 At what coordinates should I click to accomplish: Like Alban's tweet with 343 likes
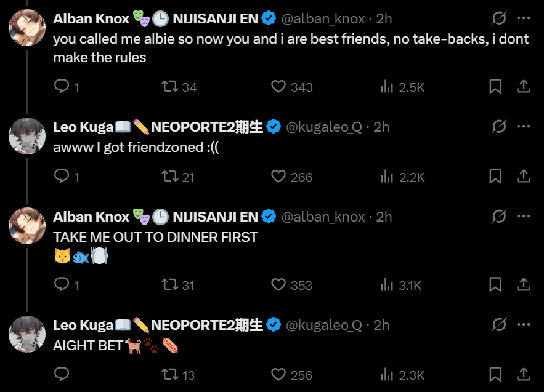coord(279,87)
